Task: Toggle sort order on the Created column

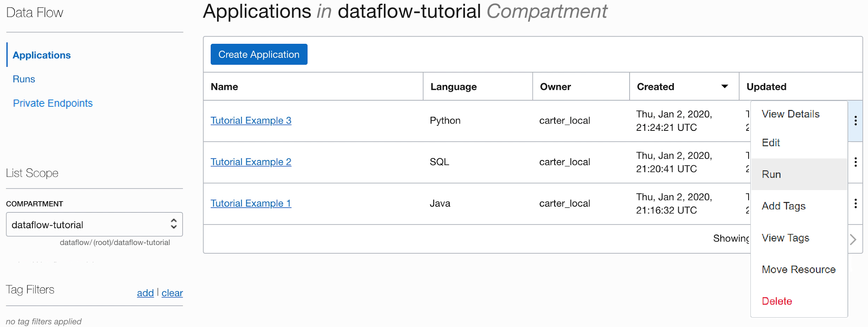Action: 725,86
